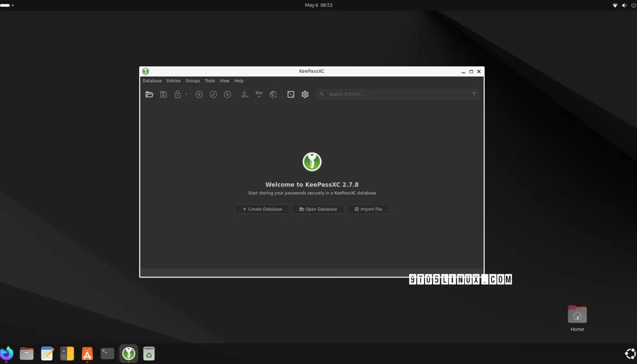
Task: Open the Terminal from the dock
Action: click(107, 353)
